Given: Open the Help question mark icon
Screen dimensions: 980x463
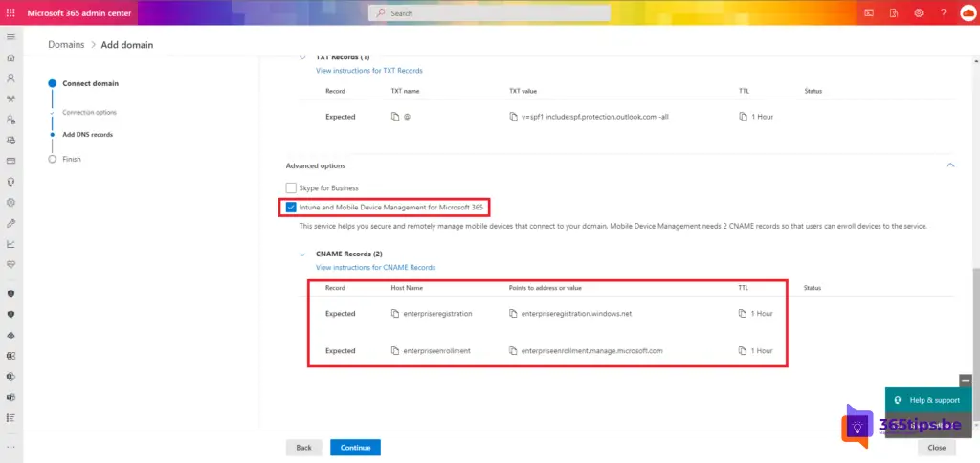Looking at the screenshot, I should click(943, 13).
